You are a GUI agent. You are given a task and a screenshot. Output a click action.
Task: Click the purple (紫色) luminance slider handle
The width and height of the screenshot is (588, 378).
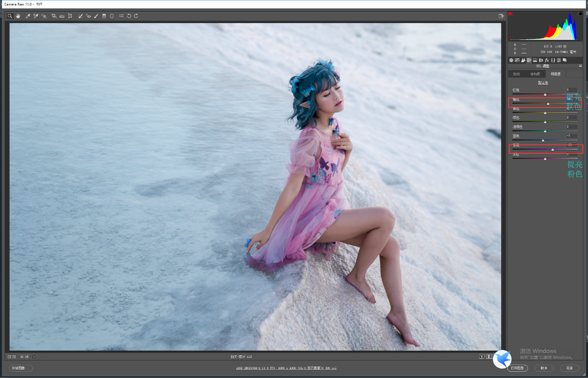pos(553,150)
